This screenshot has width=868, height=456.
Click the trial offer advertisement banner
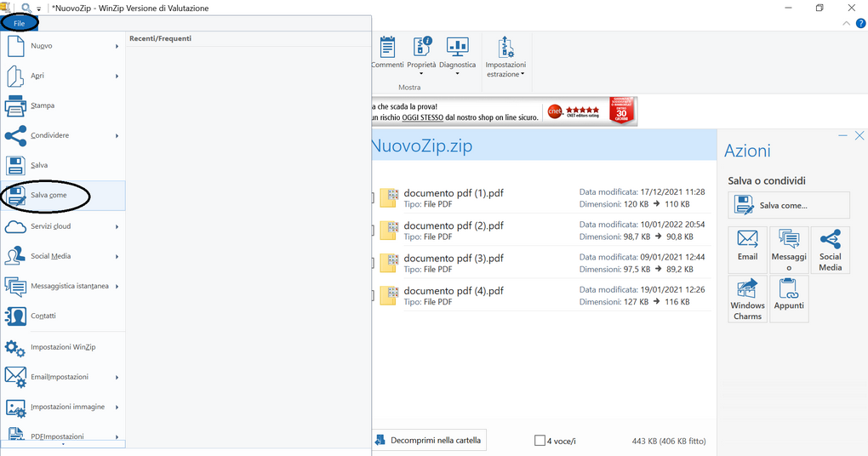[505, 111]
